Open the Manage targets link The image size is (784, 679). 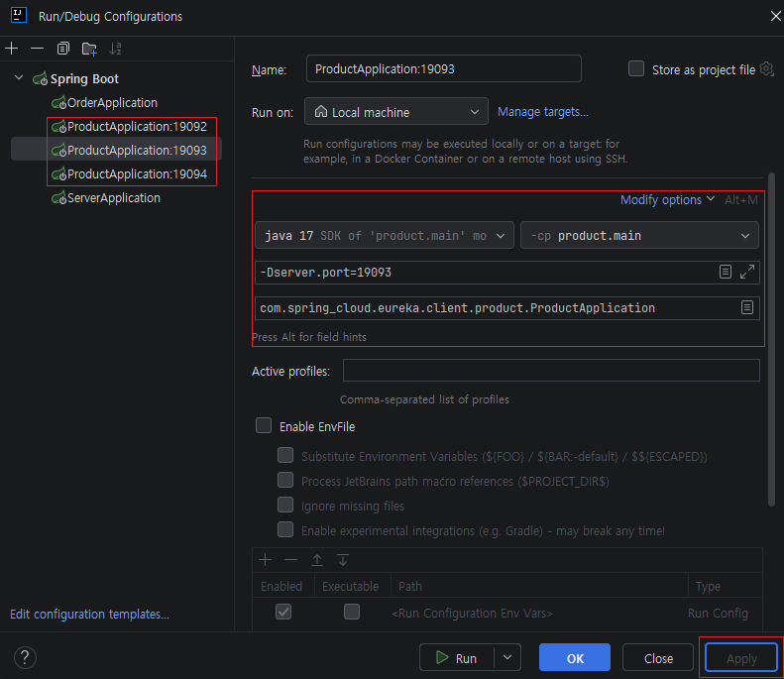point(542,111)
